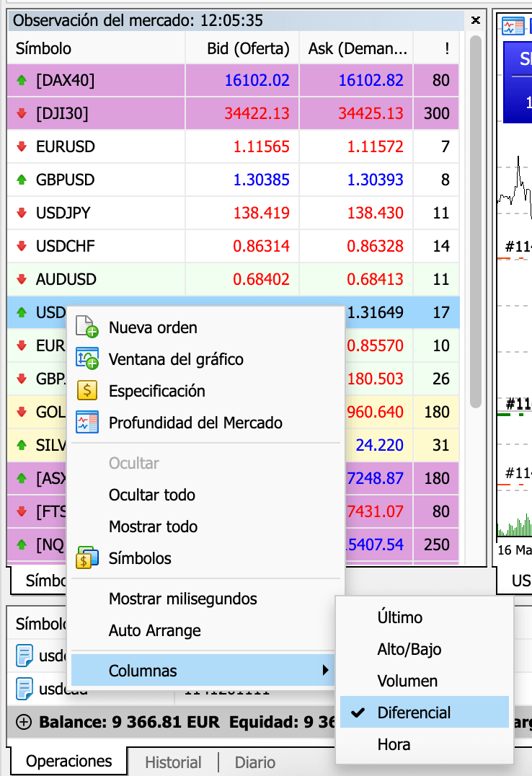Screen dimensions: 532x776
Task: Select Mostrar todo menu item
Action: [x=153, y=526]
